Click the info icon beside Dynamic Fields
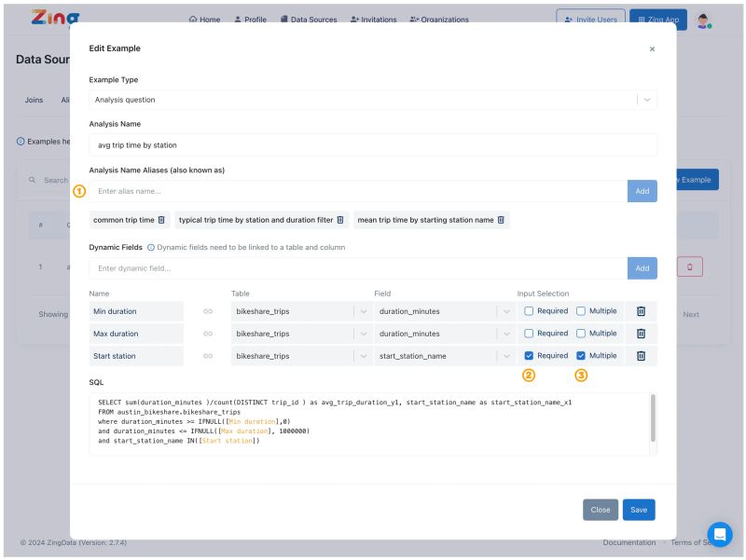This screenshot has width=746, height=560. (151, 247)
